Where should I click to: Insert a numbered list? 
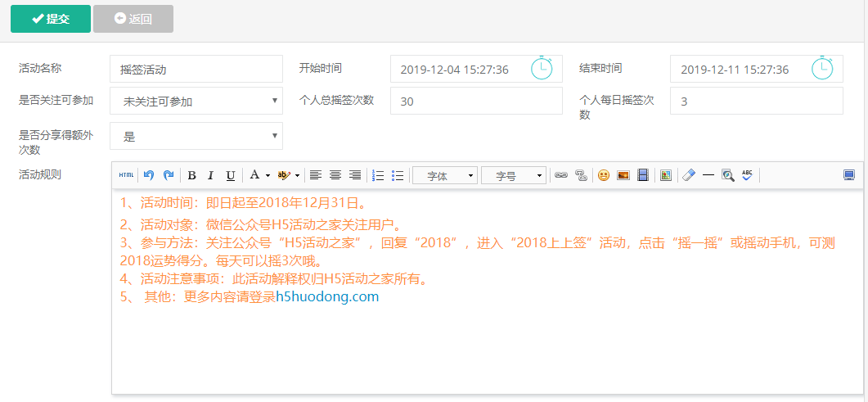point(378,175)
